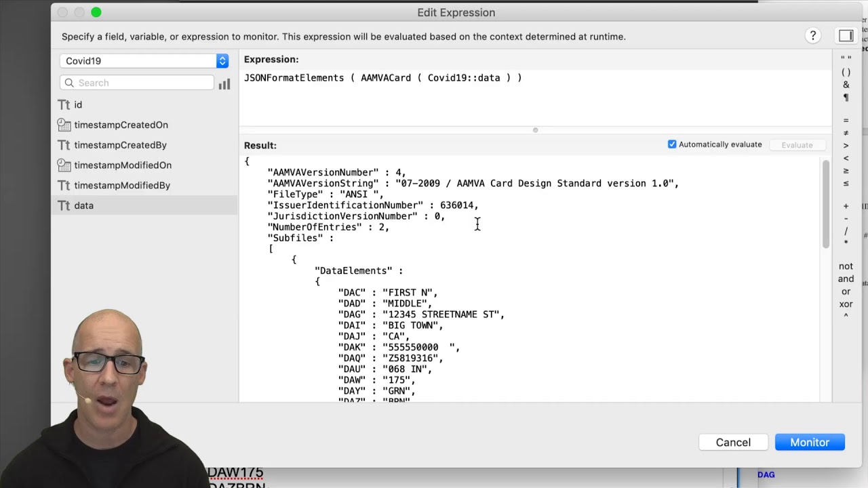Click the "AAMVAVersionNumber" result line
Screen dimensions: 868x488
pos(337,172)
